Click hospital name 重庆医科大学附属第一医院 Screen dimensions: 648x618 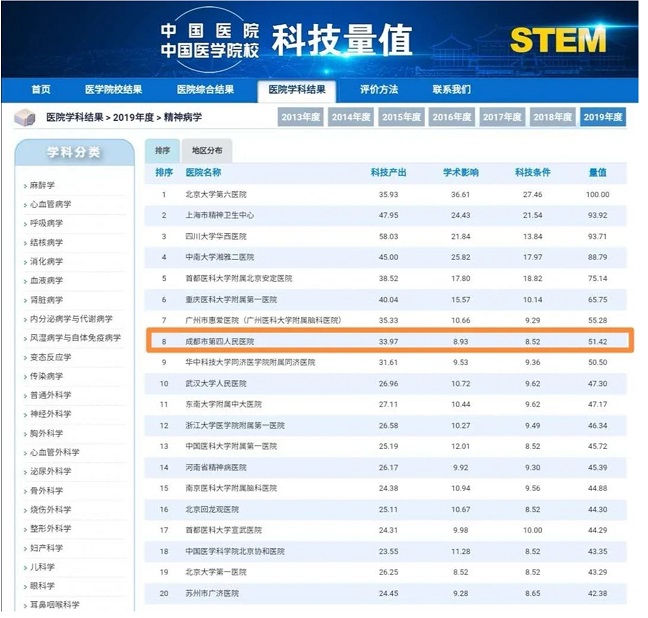(231, 299)
